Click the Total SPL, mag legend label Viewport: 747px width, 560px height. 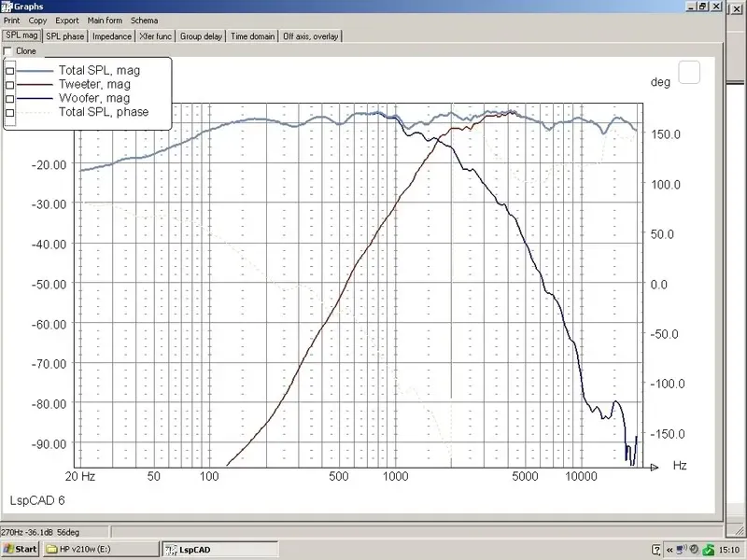point(100,71)
